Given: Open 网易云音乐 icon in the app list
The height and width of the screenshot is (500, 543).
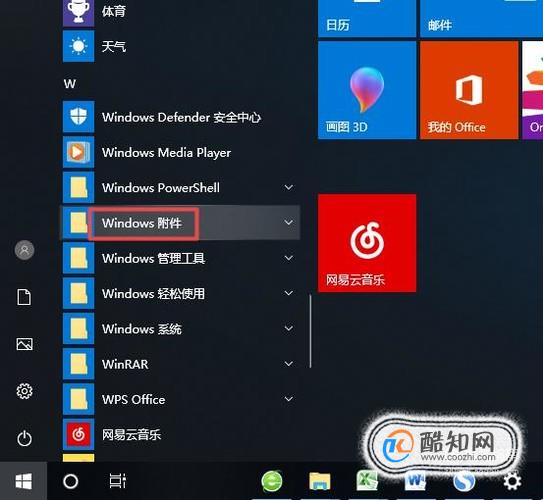Looking at the screenshot, I should 78,434.
